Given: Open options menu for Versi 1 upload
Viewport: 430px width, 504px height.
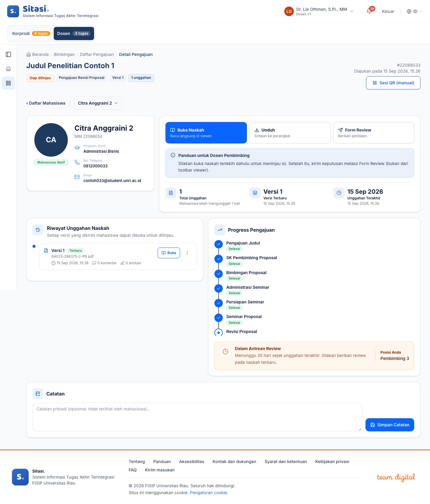Looking at the screenshot, I should (187, 253).
